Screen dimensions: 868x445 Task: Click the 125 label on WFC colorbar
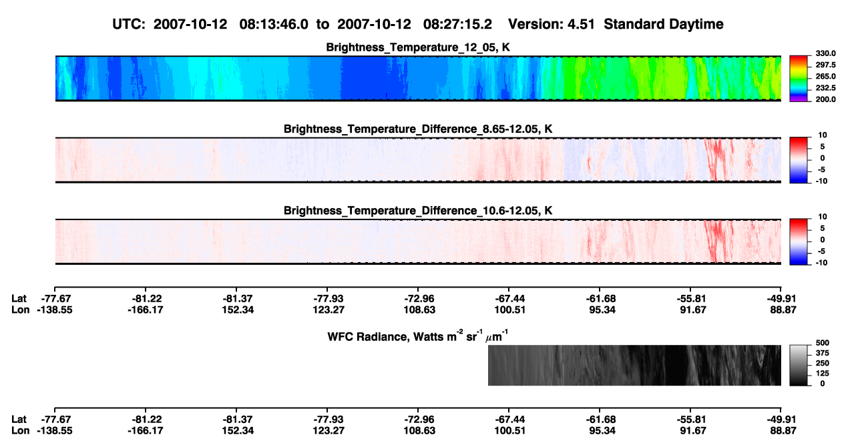pos(822,374)
